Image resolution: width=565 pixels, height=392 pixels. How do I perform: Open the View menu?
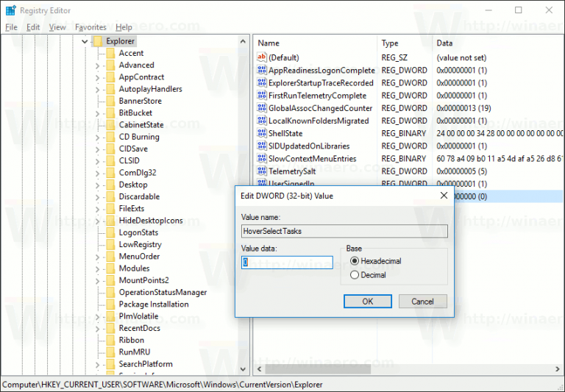coord(57,27)
